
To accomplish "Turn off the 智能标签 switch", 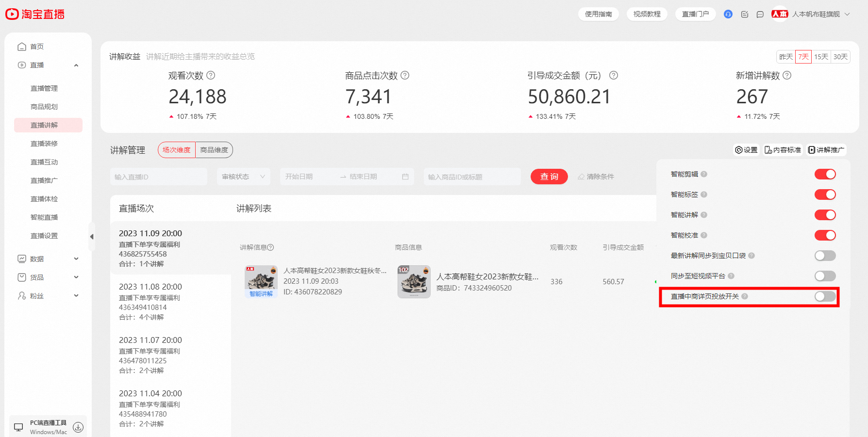I will pos(825,194).
